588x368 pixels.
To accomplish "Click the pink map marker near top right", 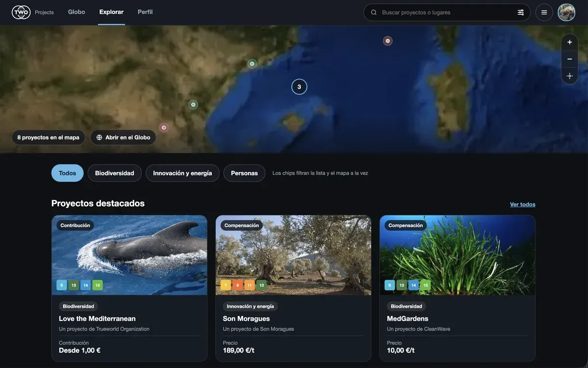I will [388, 41].
